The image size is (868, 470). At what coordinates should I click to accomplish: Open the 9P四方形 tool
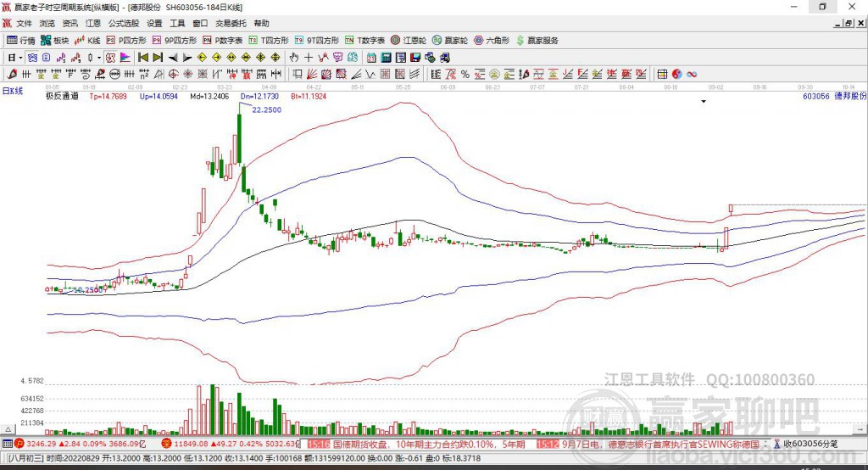point(175,41)
